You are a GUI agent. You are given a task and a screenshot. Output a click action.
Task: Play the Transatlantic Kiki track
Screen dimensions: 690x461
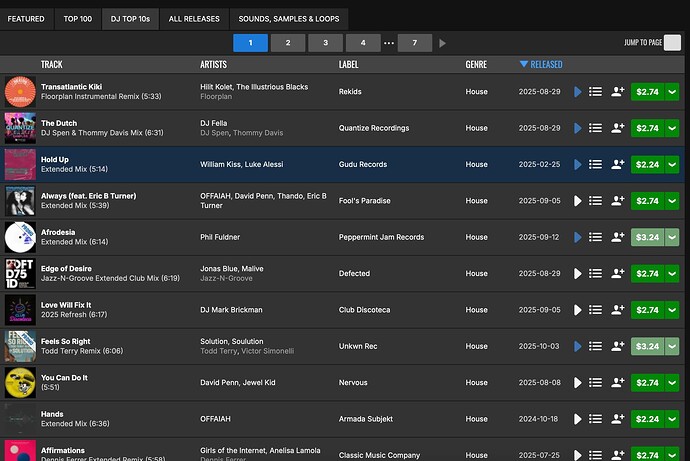click(578, 92)
